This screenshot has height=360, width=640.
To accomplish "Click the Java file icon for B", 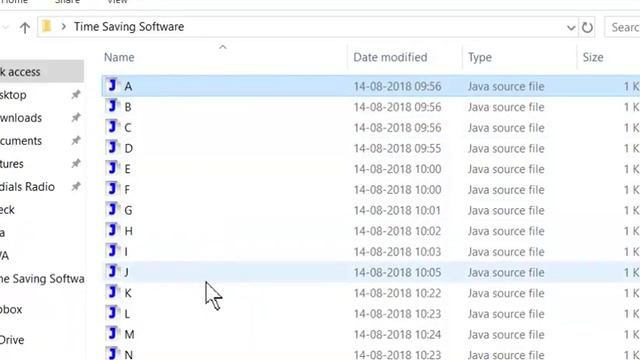I will pyautogui.click(x=112, y=106).
